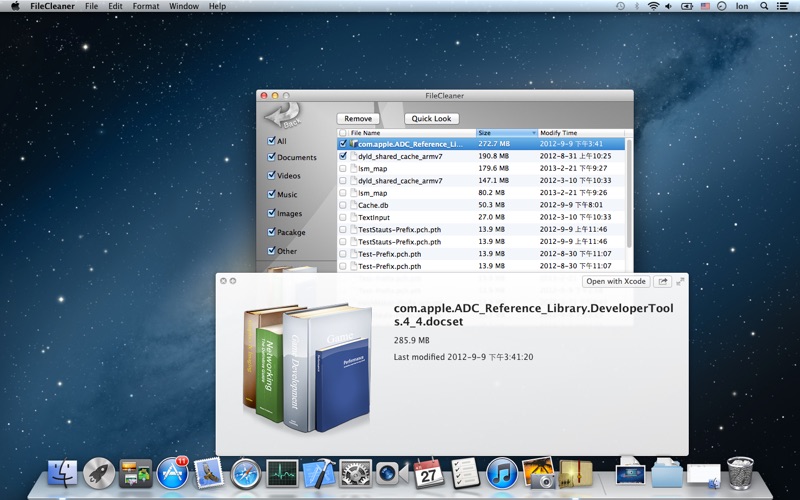Uncheck the Videos filter
Screen dimensions: 800x500
pyautogui.click(x=271, y=175)
